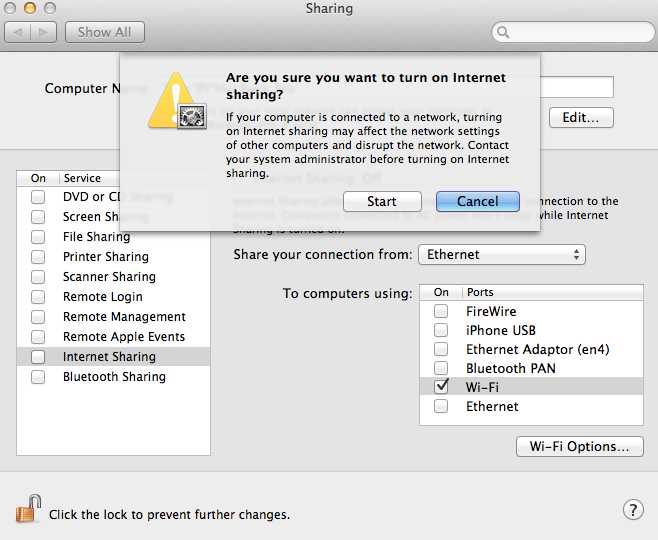Select the FireWire port label

(x=491, y=311)
